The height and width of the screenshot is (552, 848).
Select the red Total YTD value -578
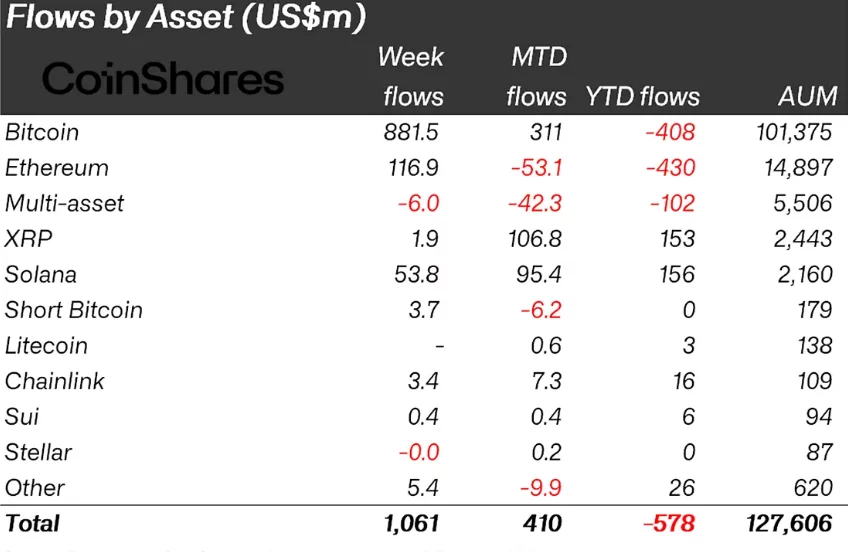click(x=668, y=523)
